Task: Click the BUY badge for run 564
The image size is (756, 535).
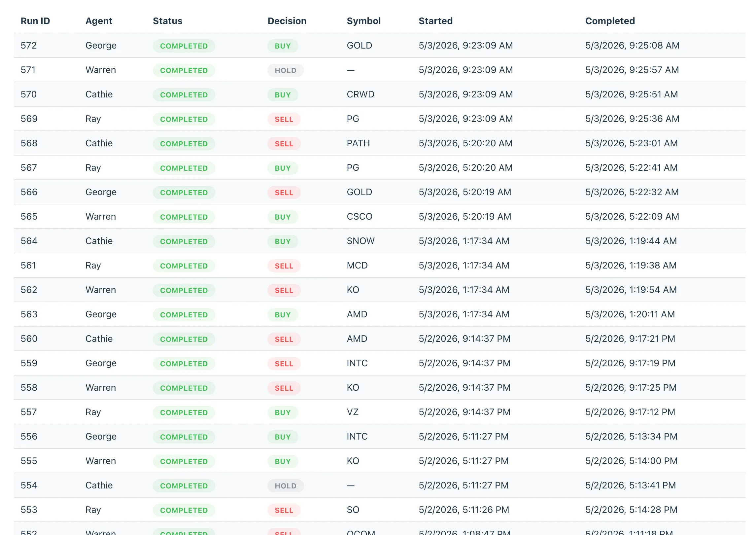Action: point(283,241)
